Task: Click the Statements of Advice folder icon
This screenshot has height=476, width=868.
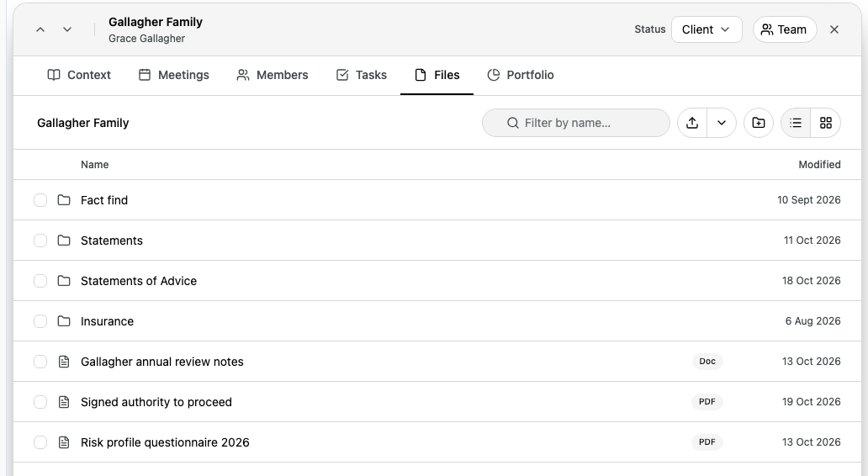Action: click(x=64, y=281)
